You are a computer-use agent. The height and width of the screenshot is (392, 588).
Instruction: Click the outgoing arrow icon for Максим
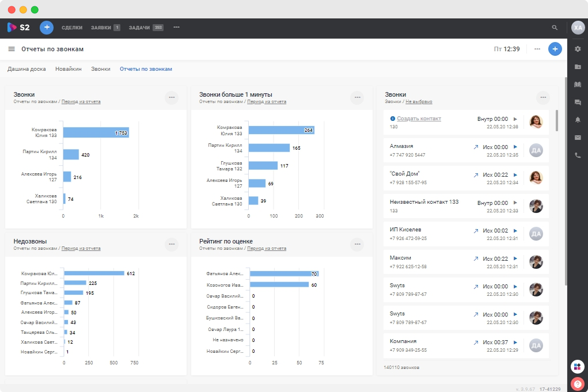point(476,258)
